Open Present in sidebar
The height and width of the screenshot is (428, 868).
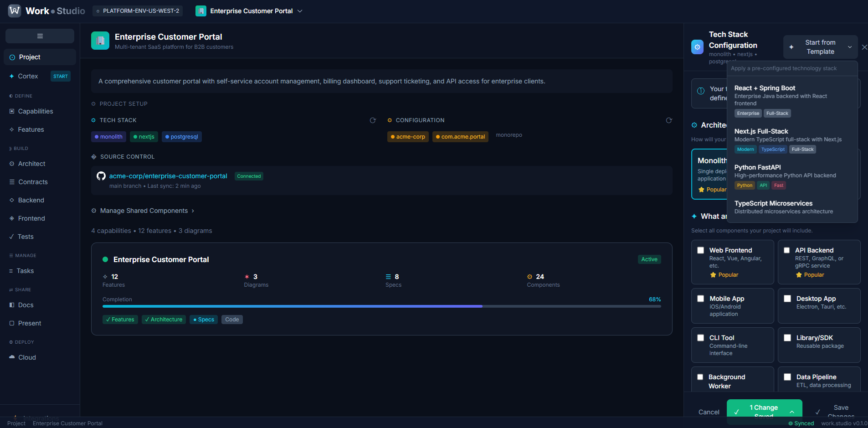click(x=40, y=323)
